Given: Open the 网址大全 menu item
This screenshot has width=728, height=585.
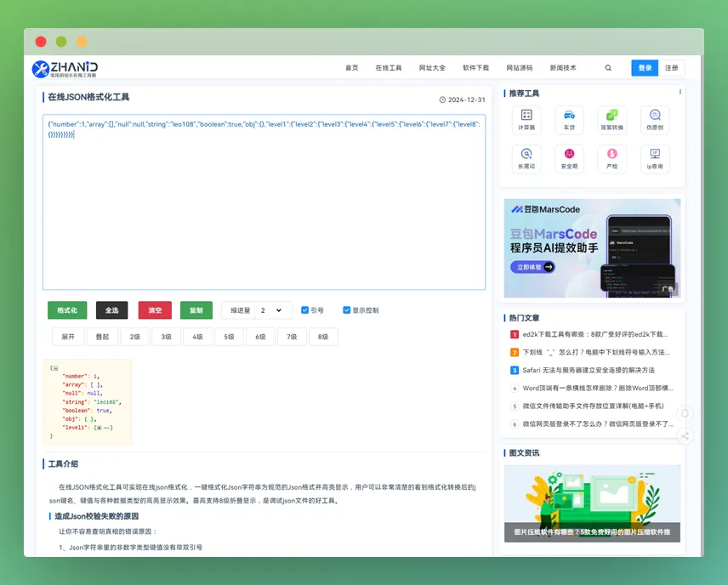Looking at the screenshot, I should click(x=431, y=67).
